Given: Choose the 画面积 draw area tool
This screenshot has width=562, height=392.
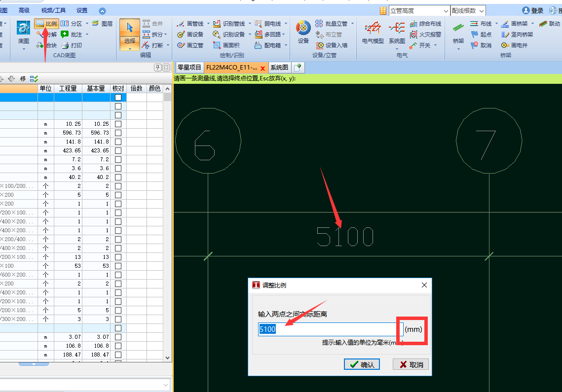Looking at the screenshot, I should pos(226,45).
